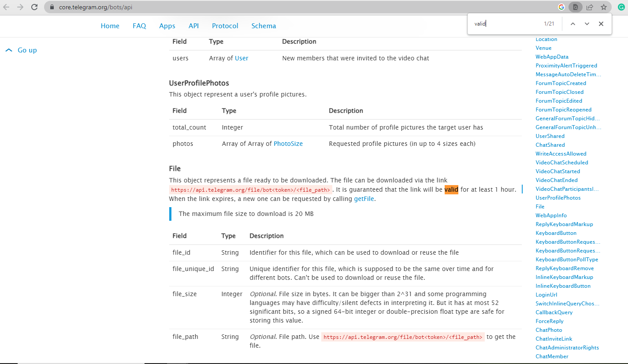
Task: Open the share page icon
Action: [590, 7]
